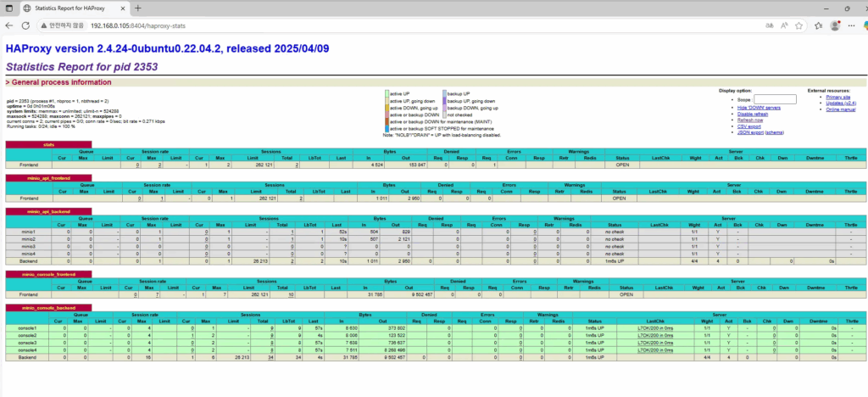Click the minio_api_backend section title

click(x=47, y=211)
